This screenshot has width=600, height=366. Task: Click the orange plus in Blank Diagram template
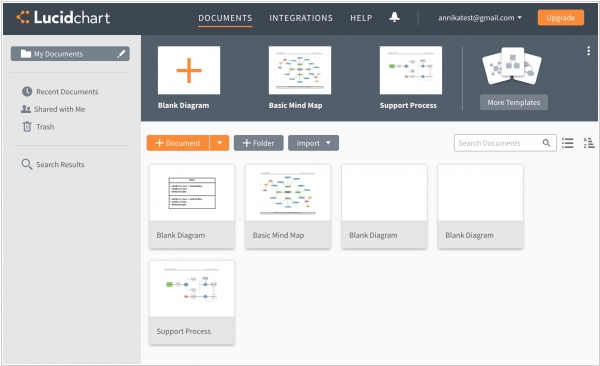189,70
